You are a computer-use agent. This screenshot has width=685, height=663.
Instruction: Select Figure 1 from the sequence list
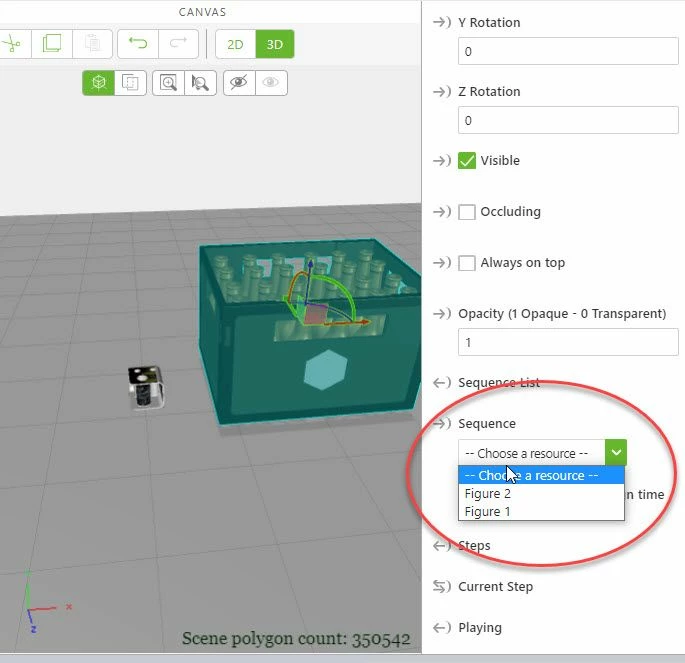pos(541,511)
